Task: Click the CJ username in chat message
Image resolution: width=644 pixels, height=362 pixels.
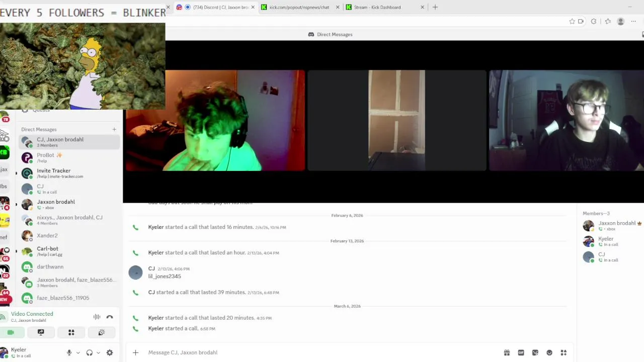Action: tap(151, 268)
